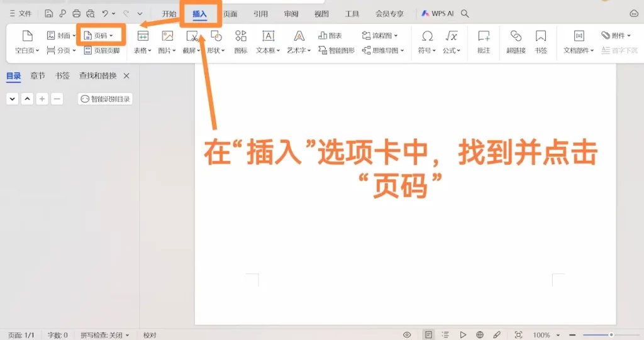The image size is (644, 340).
Task: Open the 拼写检查 dropdown in status bar
Action: [104, 335]
